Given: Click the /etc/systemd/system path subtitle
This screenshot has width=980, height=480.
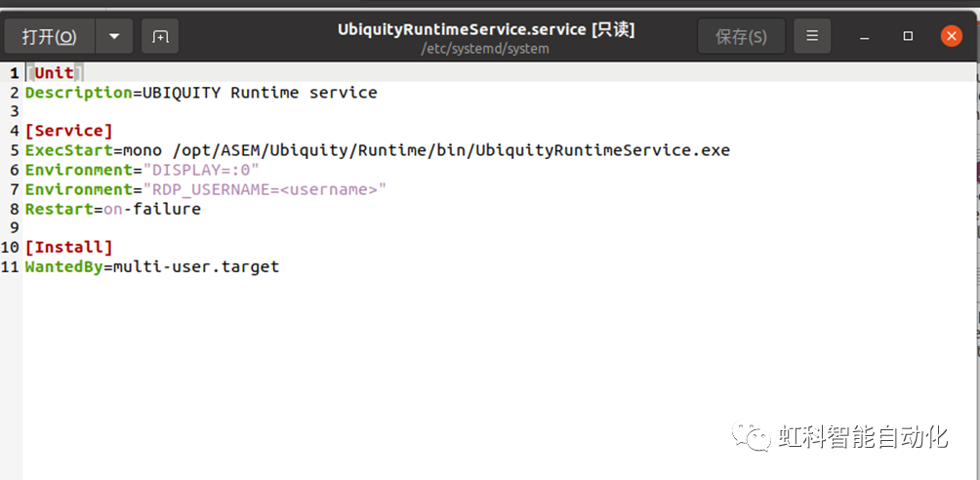Looking at the screenshot, I should [485, 48].
